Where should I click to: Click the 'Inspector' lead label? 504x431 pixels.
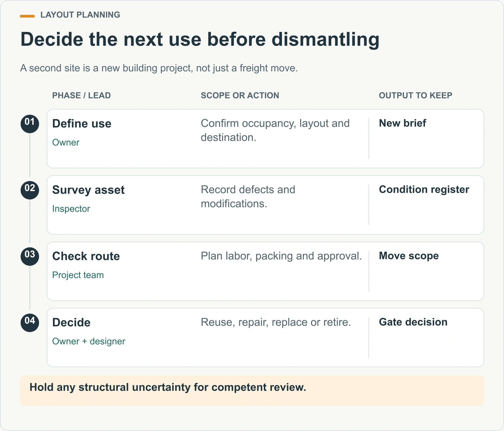pos(71,209)
